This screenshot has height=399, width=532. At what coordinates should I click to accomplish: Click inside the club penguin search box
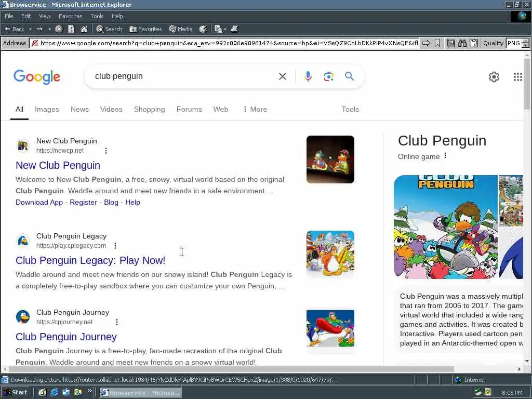click(x=183, y=76)
